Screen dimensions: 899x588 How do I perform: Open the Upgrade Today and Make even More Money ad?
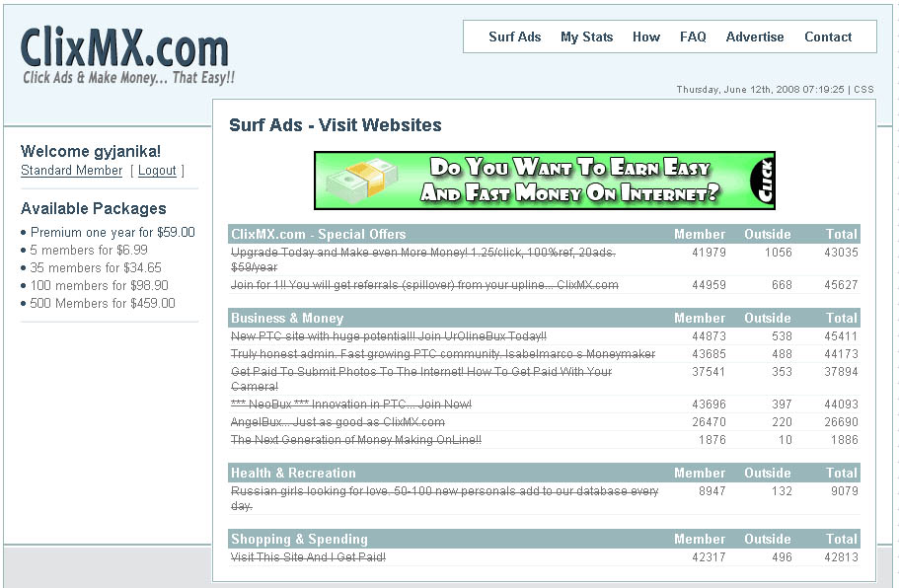click(x=423, y=259)
